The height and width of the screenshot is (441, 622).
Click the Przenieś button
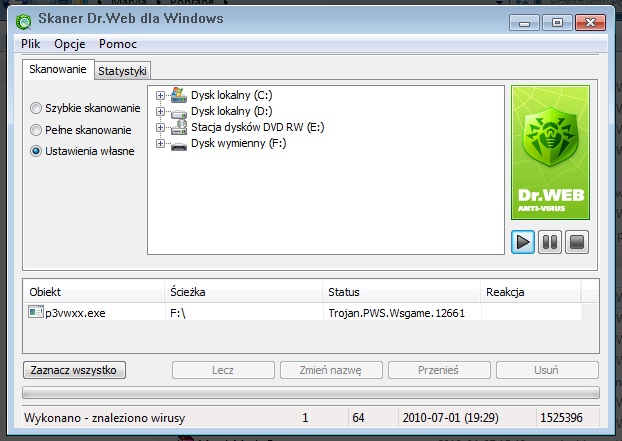pyautogui.click(x=439, y=370)
